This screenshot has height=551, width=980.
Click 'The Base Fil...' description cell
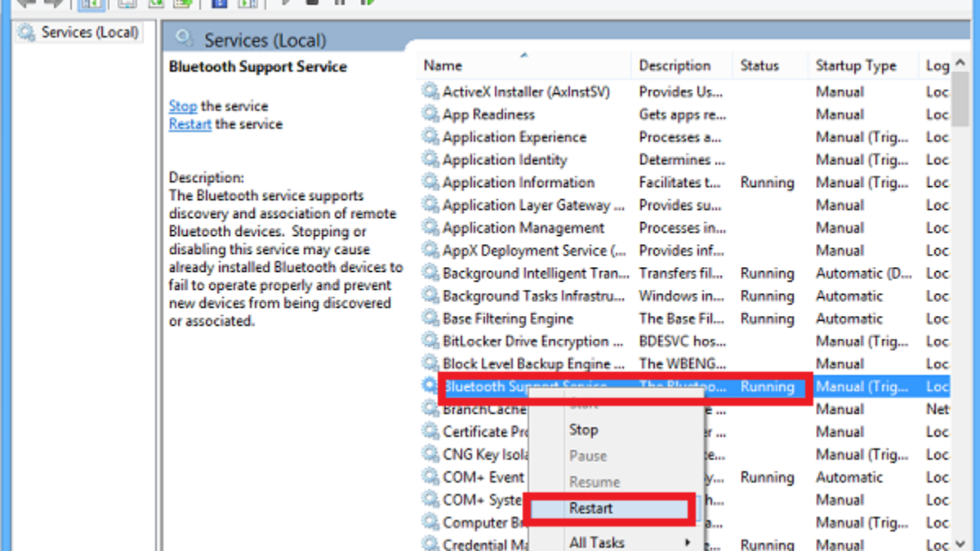681,318
